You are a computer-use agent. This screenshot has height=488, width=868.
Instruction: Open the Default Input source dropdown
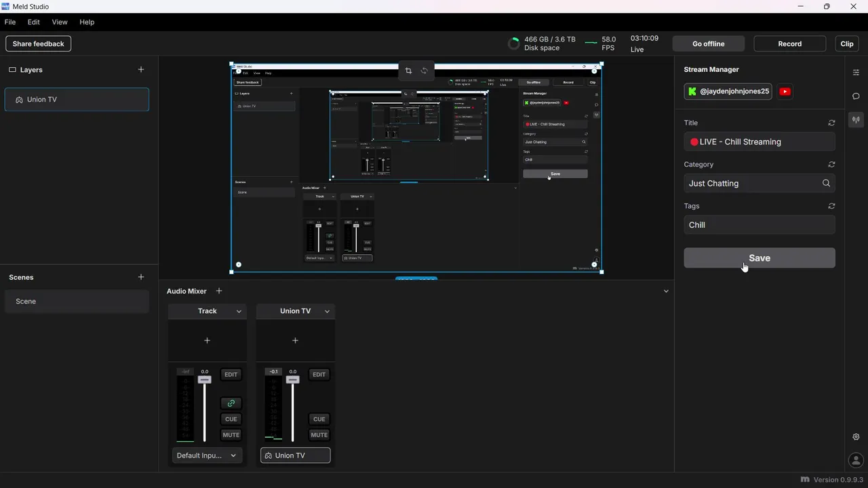pos(207,455)
